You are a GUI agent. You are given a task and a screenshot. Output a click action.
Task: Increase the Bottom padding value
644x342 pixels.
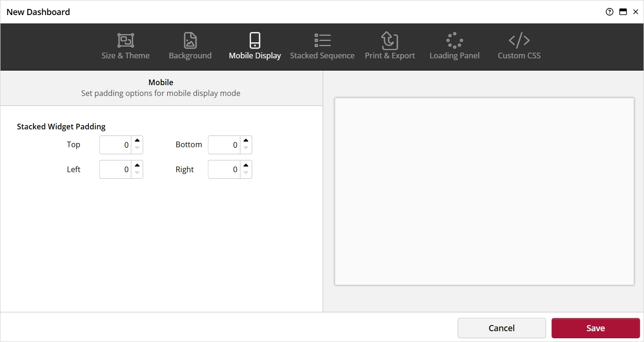coord(246,141)
